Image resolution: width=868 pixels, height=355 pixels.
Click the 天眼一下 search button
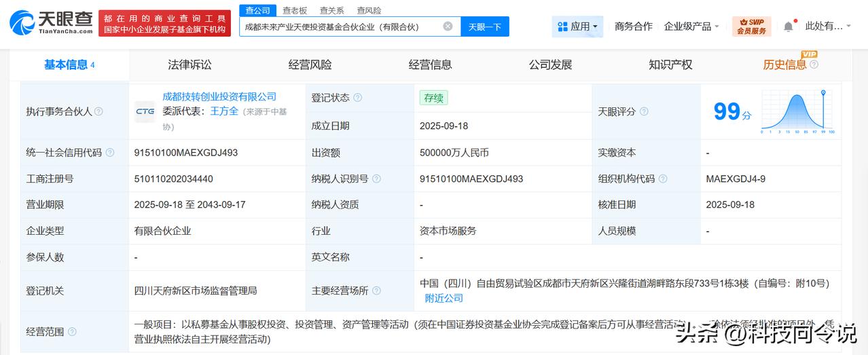[485, 26]
